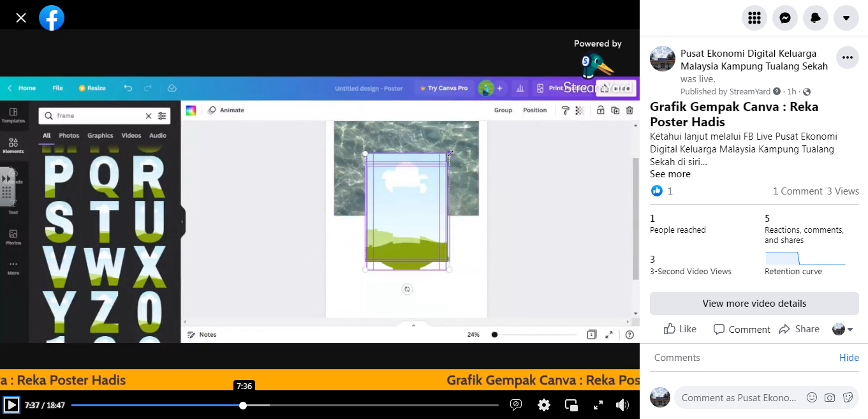Click Animate in the Canva toolbar
The width and height of the screenshot is (868, 419).
pyautogui.click(x=226, y=110)
